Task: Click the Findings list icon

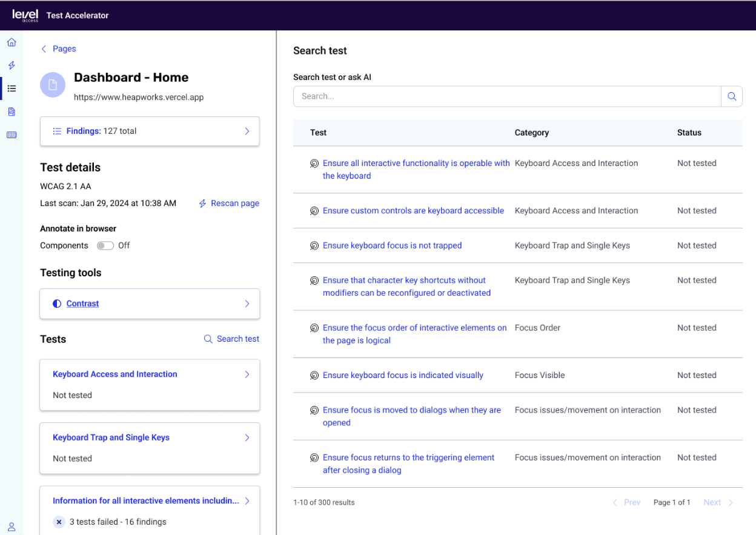Action: 57,131
